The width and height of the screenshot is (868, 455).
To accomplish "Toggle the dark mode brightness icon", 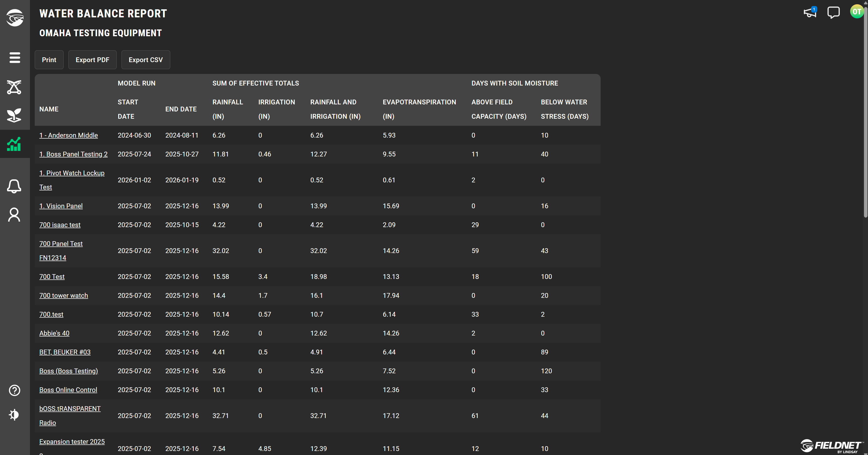I will click(15, 415).
